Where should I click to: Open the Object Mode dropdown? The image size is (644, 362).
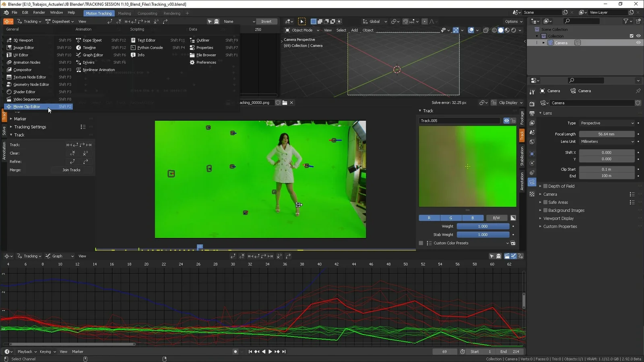pos(302,30)
